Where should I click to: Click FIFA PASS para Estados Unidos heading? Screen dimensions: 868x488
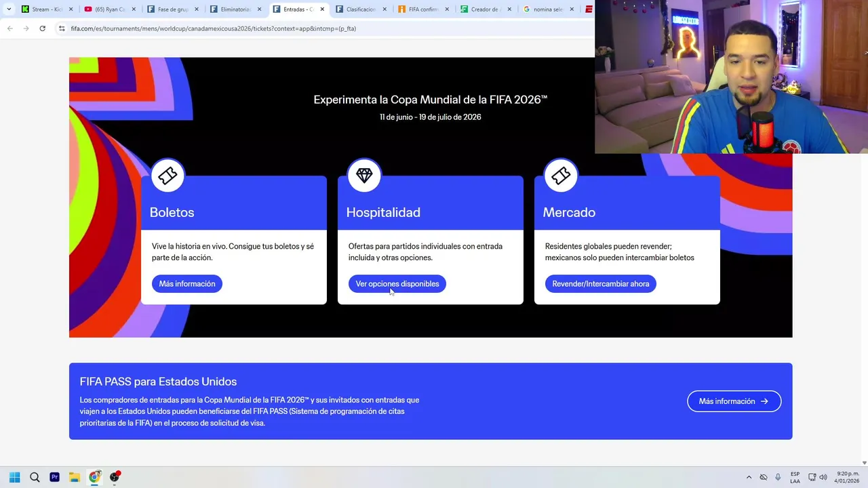tap(158, 382)
